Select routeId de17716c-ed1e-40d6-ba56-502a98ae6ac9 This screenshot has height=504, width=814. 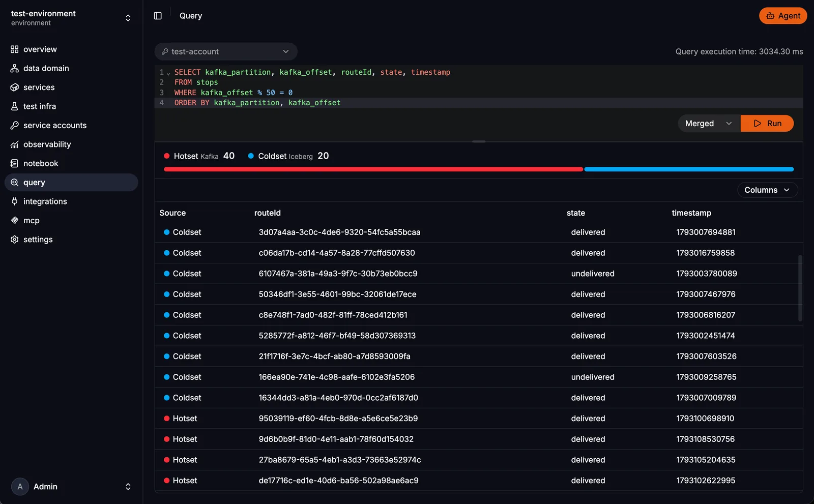tap(338, 481)
